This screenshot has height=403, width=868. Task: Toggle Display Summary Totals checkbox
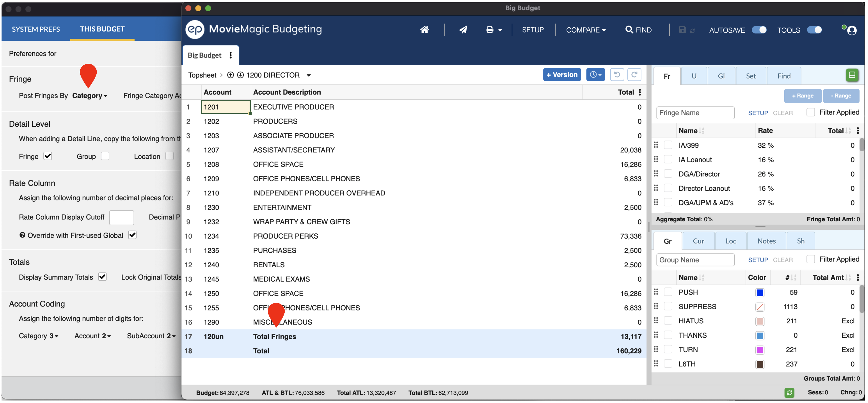[x=102, y=277]
